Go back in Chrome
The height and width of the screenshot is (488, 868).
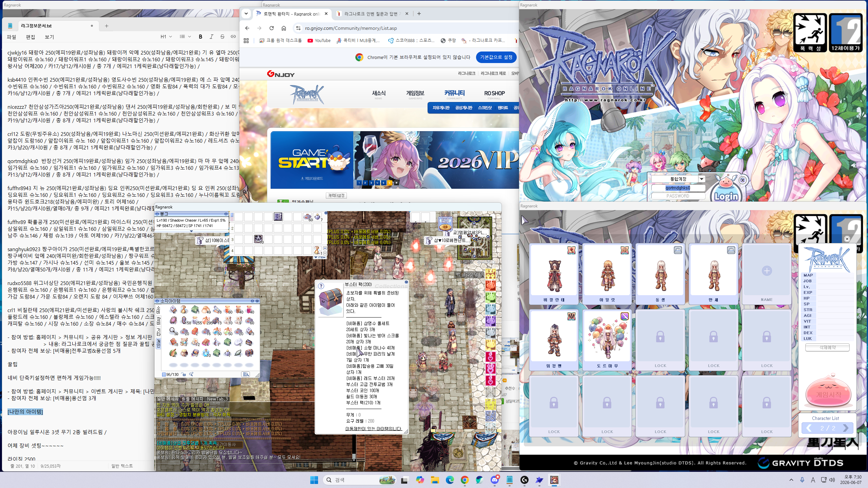(247, 28)
